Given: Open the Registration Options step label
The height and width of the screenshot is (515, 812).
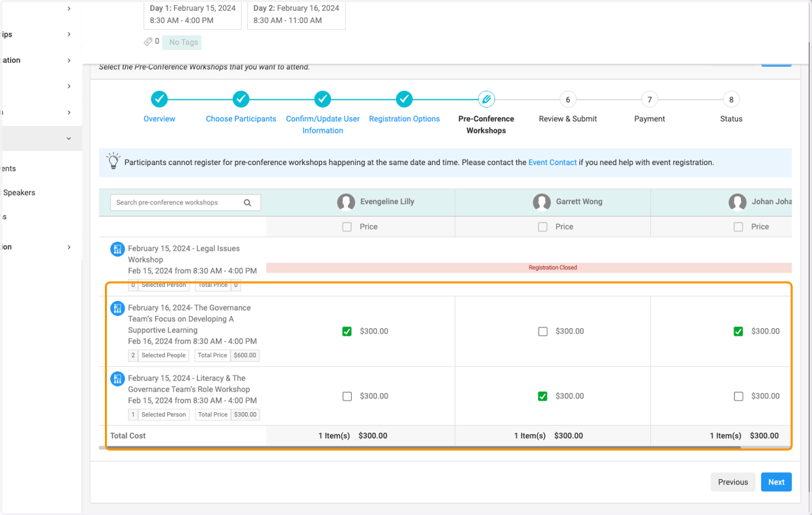Looking at the screenshot, I should pyautogui.click(x=404, y=119).
